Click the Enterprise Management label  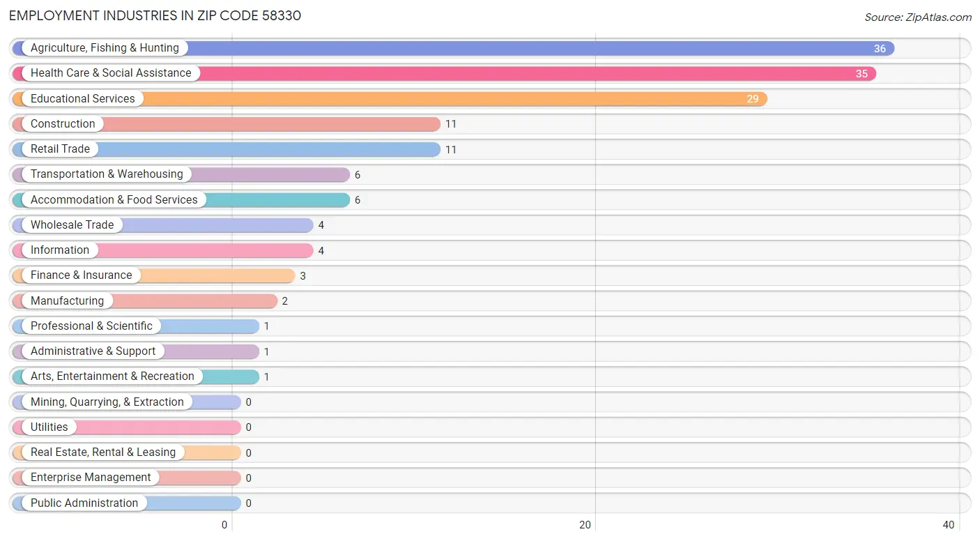91,478
